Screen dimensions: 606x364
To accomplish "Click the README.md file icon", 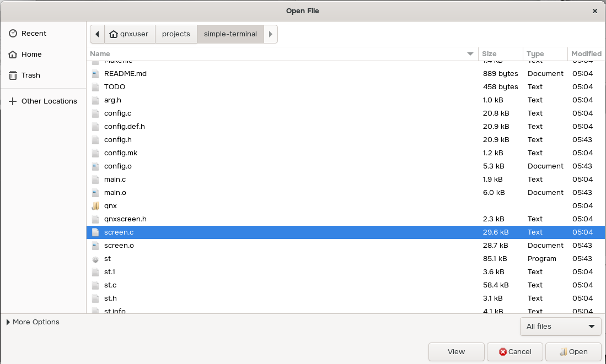I will tap(95, 74).
